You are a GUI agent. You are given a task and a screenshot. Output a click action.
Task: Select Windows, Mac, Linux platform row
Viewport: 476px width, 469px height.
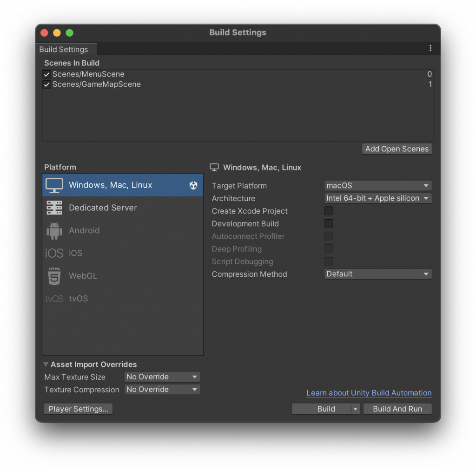[x=123, y=185]
